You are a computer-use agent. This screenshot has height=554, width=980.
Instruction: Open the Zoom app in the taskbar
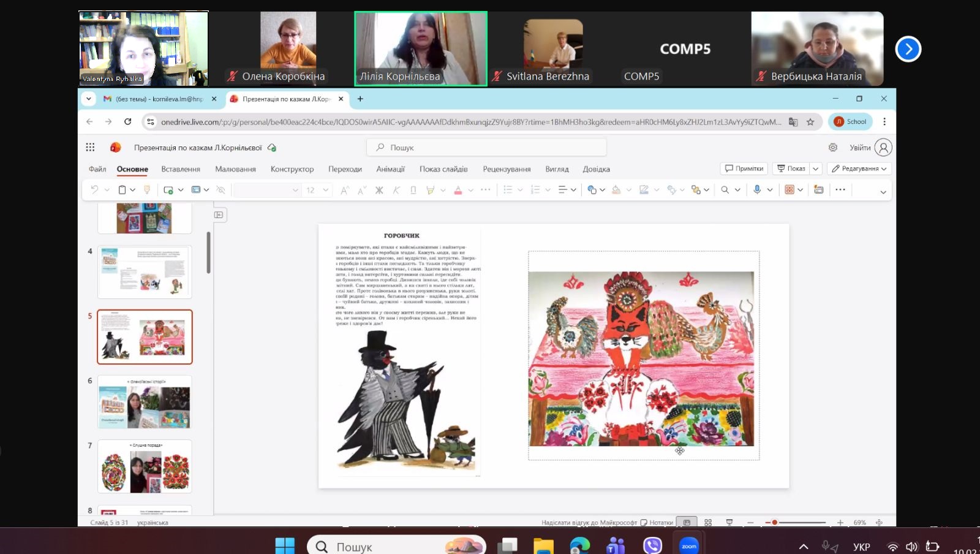click(x=689, y=545)
